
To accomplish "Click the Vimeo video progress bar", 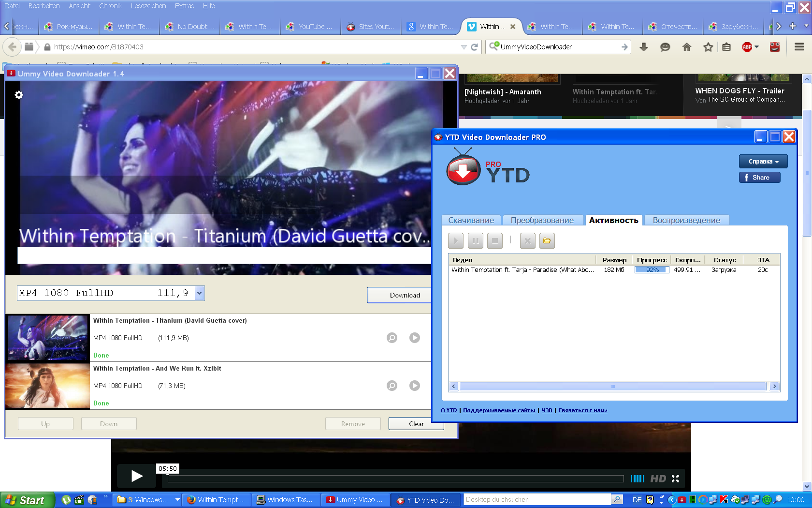I will [395, 478].
